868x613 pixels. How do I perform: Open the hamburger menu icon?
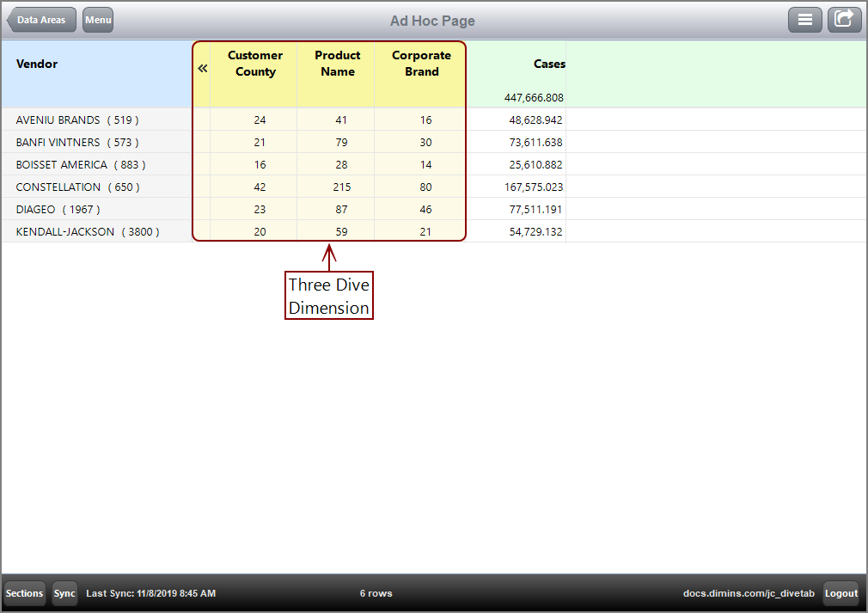805,19
